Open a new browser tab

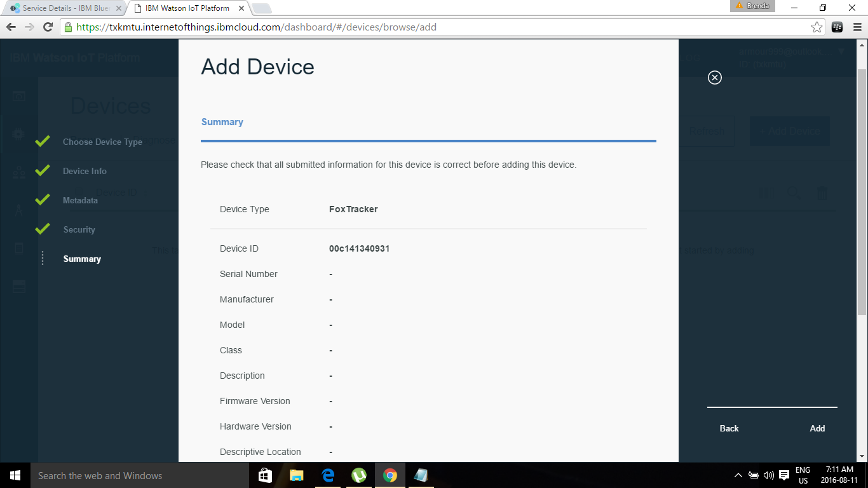coord(261,8)
